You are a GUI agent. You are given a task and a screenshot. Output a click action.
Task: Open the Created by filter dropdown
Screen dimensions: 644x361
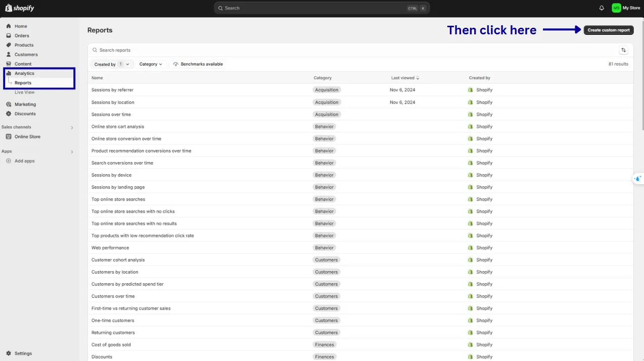112,64
